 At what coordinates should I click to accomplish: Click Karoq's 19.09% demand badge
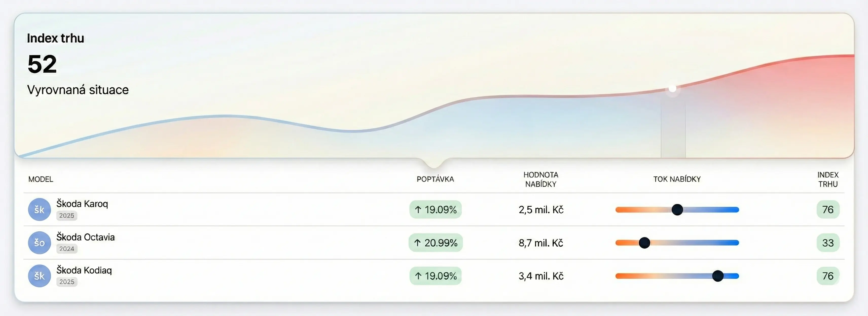click(x=435, y=209)
